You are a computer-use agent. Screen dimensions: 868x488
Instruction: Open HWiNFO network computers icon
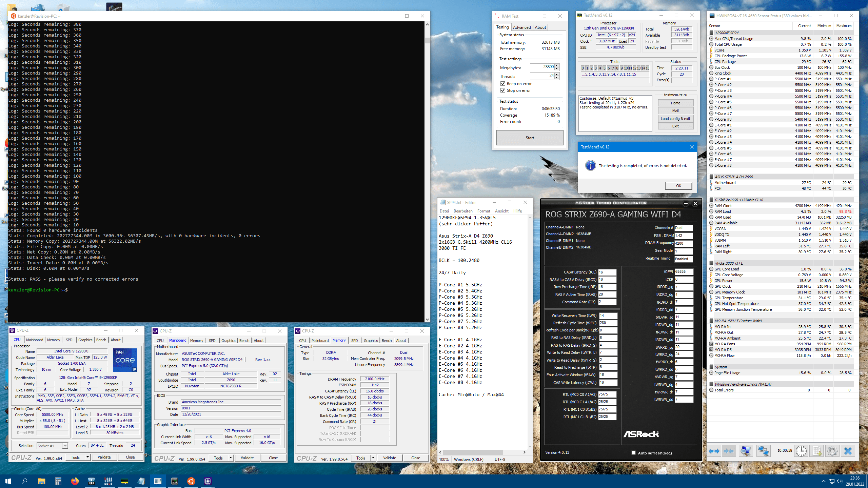coord(763,451)
